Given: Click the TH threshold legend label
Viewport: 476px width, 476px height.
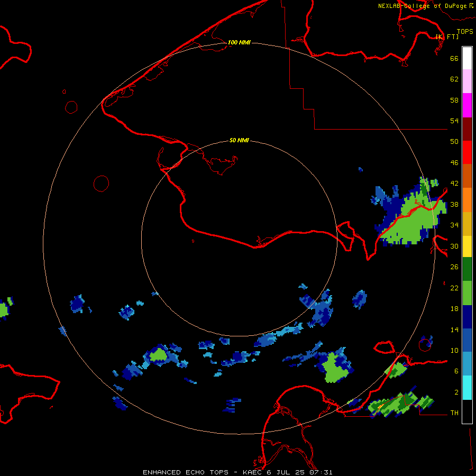Looking at the screenshot, I should pos(454,413).
